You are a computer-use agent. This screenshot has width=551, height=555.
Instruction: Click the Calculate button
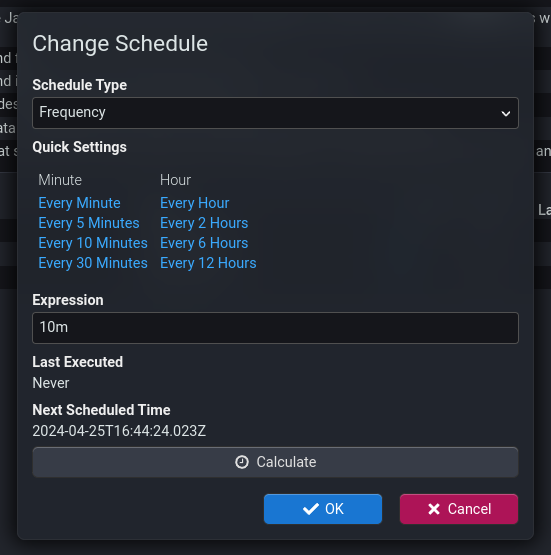[275, 462]
